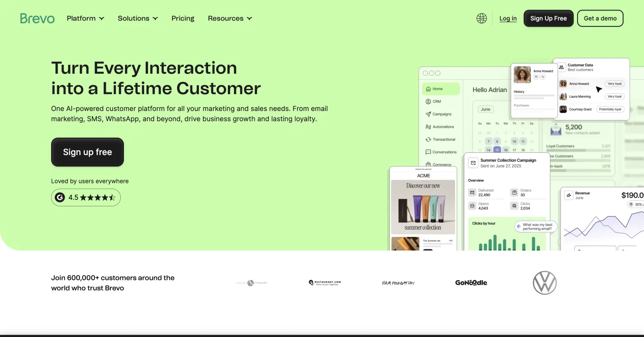Screen dimensions: 644x337
Task: Click the Orders stat icon
Action: tap(514, 193)
